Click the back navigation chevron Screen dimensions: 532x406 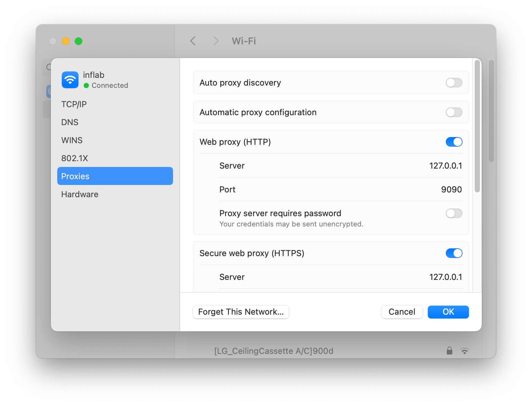193,41
